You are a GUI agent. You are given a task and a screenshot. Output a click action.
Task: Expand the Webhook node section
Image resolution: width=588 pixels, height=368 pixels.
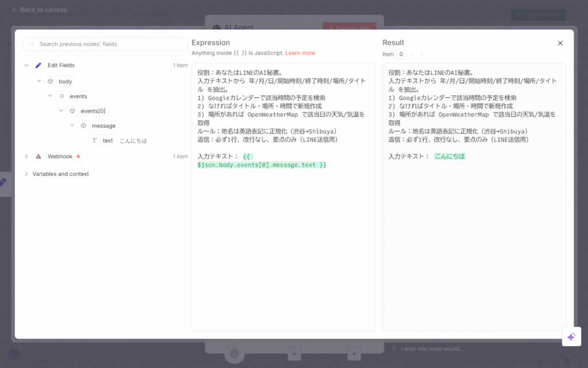click(26, 156)
